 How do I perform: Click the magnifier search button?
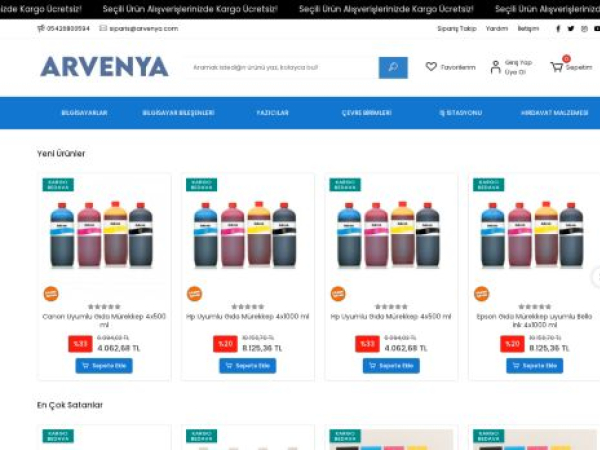393,68
